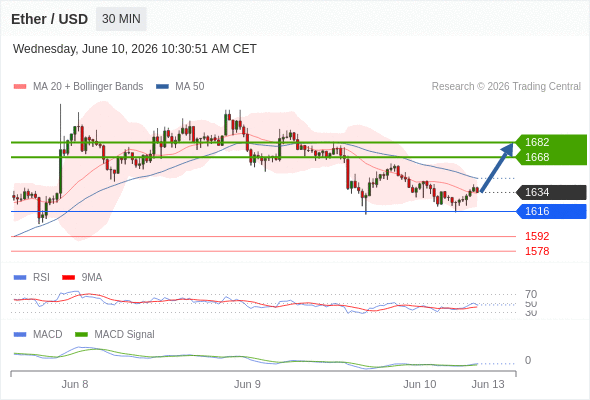Viewport: 590px width, 400px height.
Task: Click the red 1592 support value
Action: coord(537,236)
